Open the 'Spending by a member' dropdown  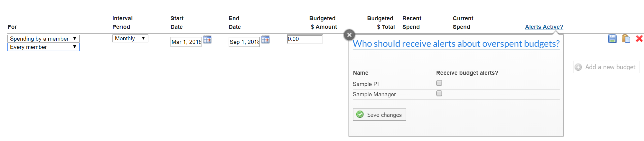pyautogui.click(x=43, y=39)
